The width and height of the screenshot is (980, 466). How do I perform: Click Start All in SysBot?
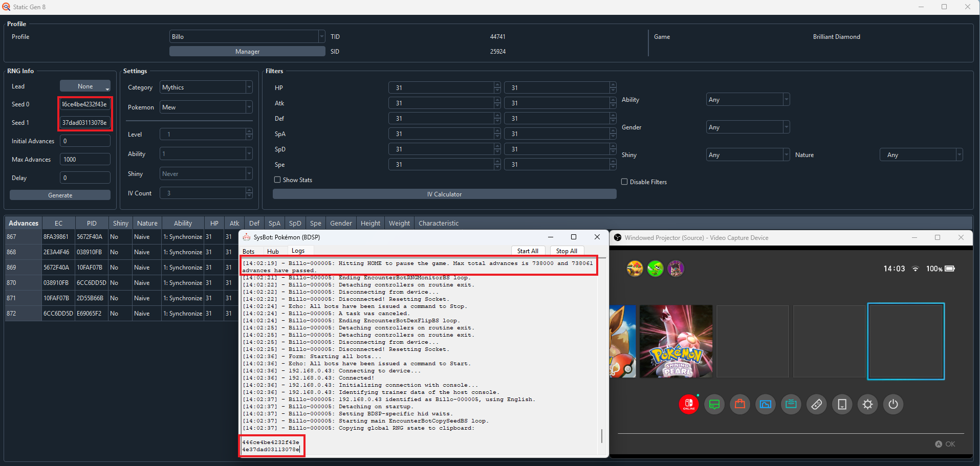click(528, 251)
